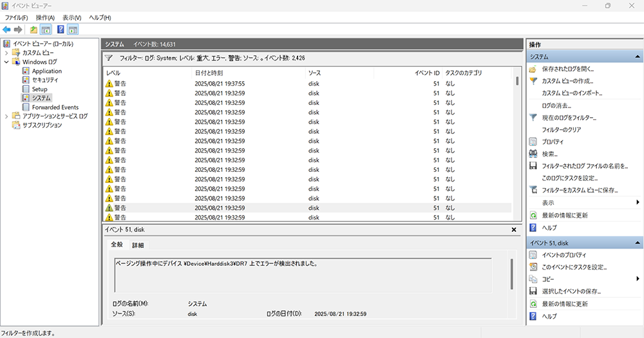Close the event 51 preview pane
This screenshot has width=644, height=338.
[x=514, y=230]
